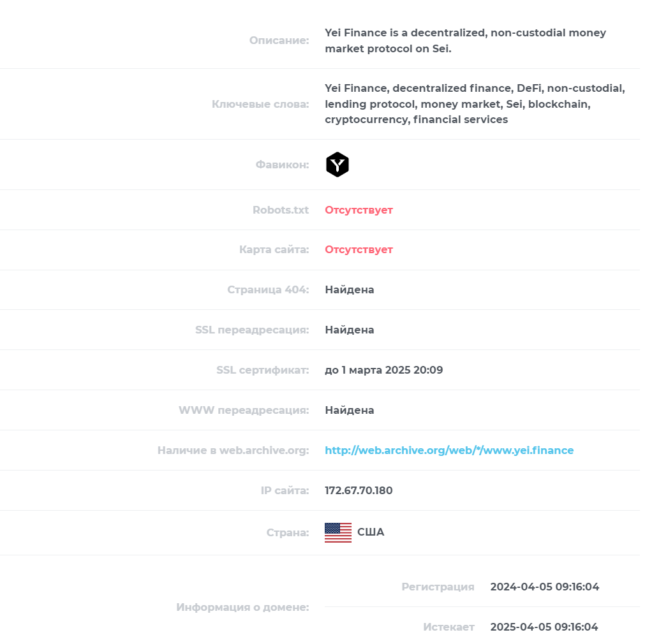
Task: Click the 'Наличие в web.archive.org:' label
Action: [233, 450]
